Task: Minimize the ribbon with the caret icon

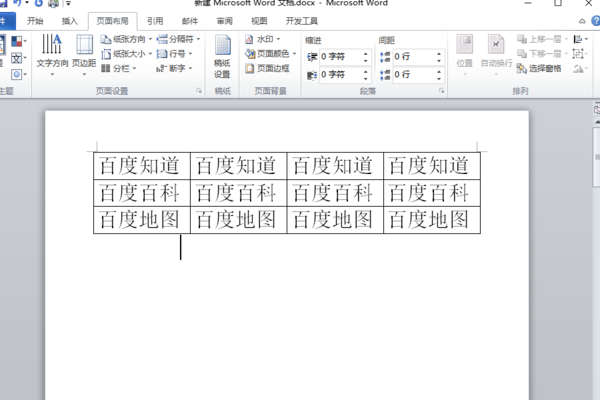Action: [582, 21]
